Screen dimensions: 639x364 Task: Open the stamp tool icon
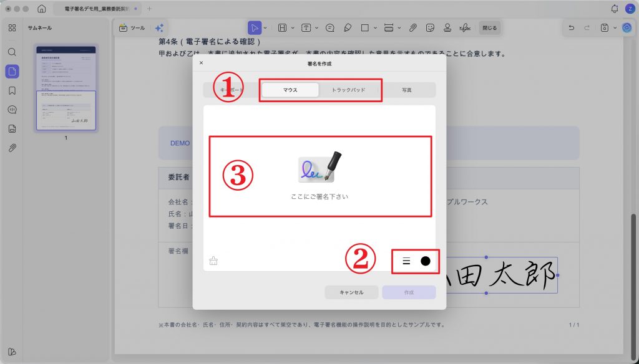447,27
